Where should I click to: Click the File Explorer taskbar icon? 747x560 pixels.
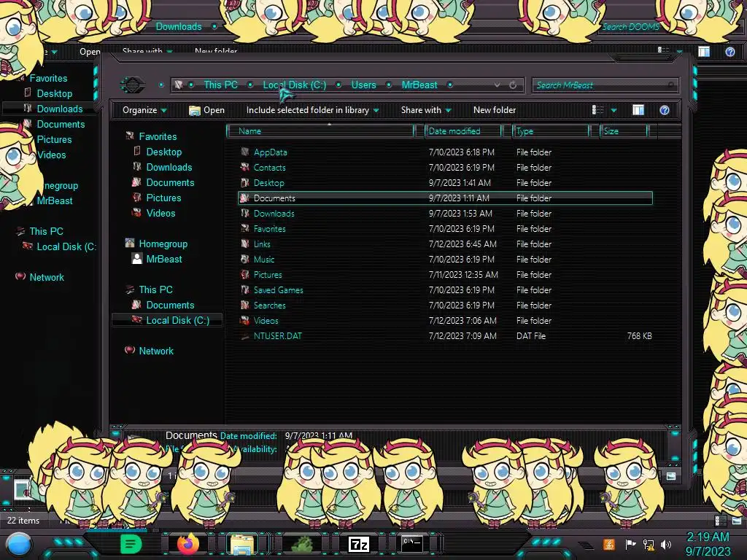(242, 544)
